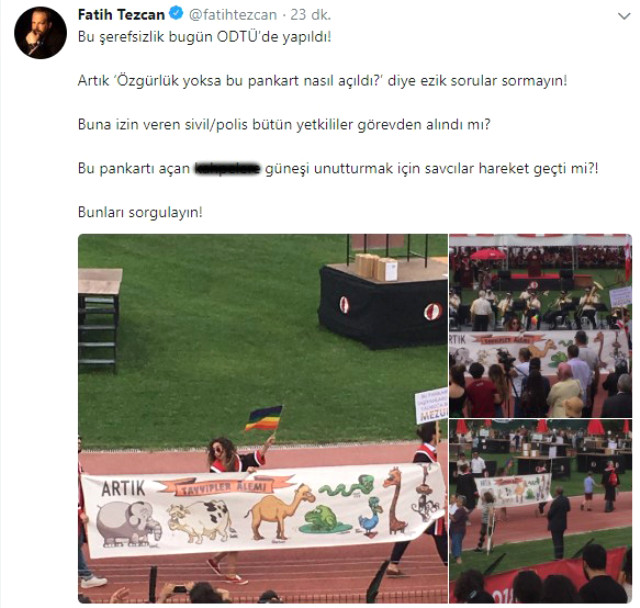Open the large banner photo on left

(263, 418)
